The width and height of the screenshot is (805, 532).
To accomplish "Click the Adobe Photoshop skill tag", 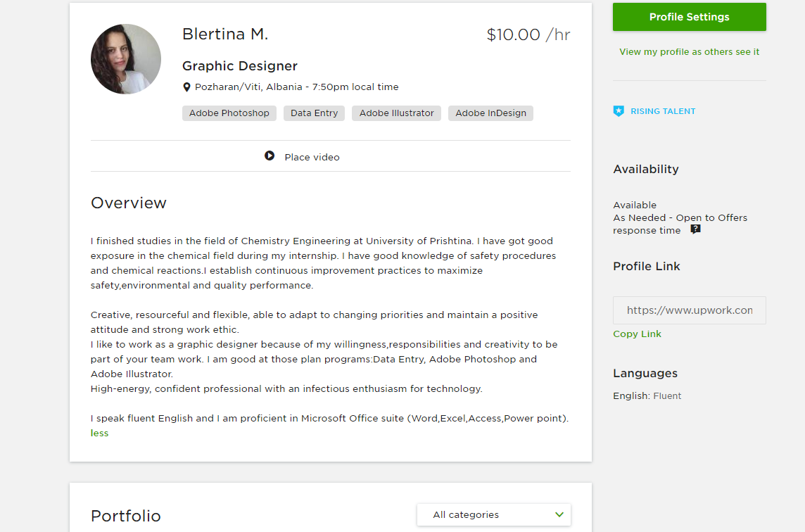I will coord(229,113).
